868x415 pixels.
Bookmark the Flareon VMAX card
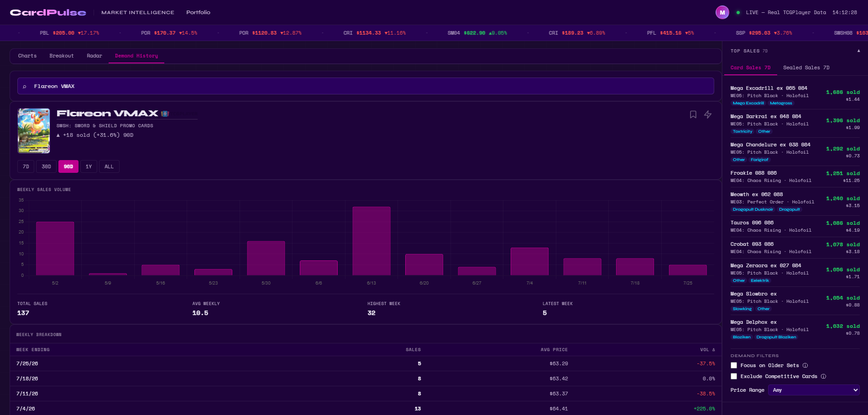tap(693, 114)
